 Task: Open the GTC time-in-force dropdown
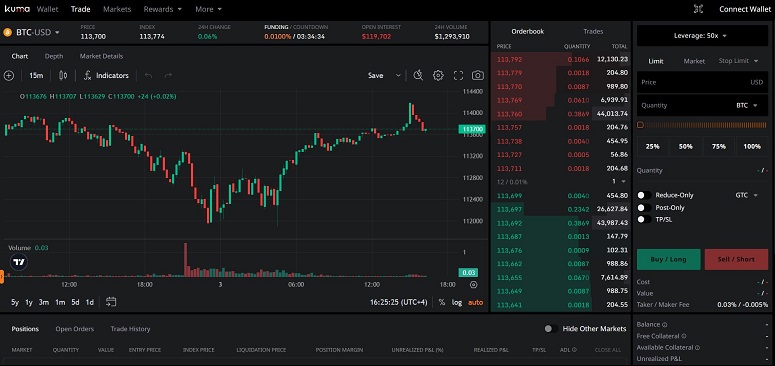coord(746,195)
